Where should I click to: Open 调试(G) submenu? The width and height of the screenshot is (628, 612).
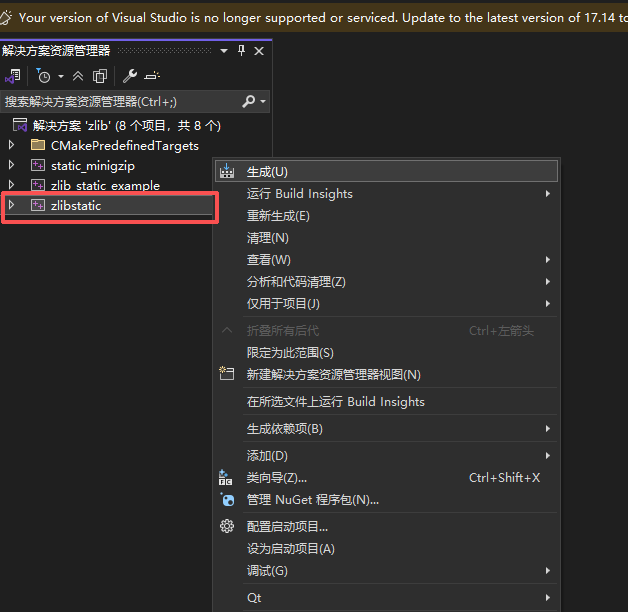tap(386, 571)
